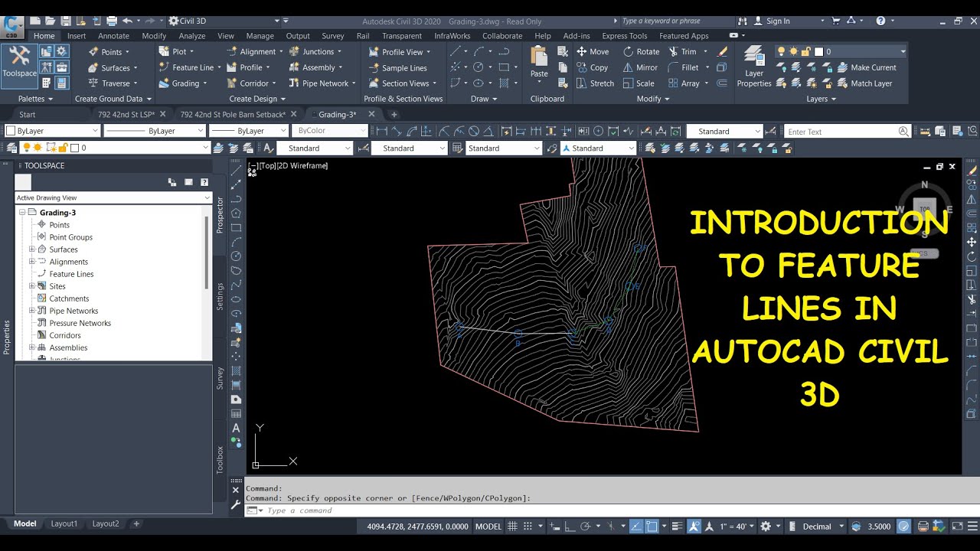Click layer 0 white color swatch in Layers panel
Viewport: 980px width, 551px height.
tap(819, 51)
